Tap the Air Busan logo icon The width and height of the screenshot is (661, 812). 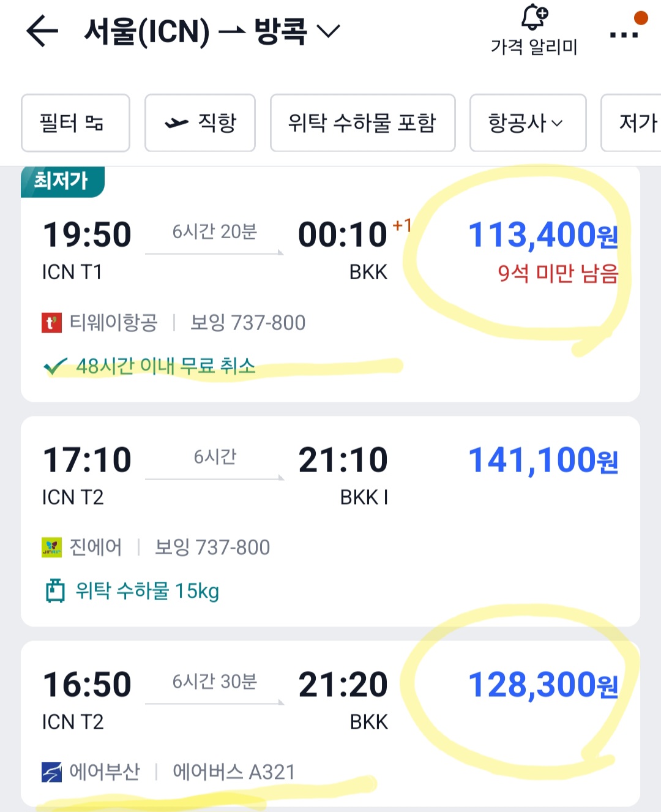[x=51, y=772]
